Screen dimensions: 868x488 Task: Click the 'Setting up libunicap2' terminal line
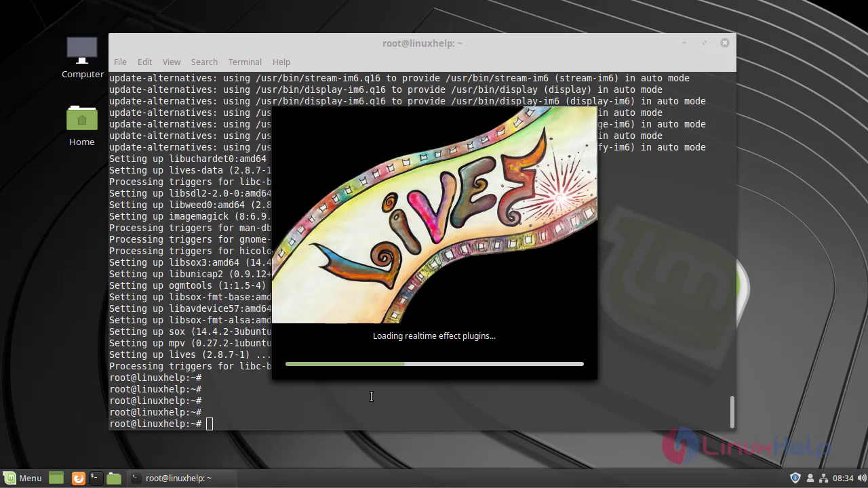(190, 274)
